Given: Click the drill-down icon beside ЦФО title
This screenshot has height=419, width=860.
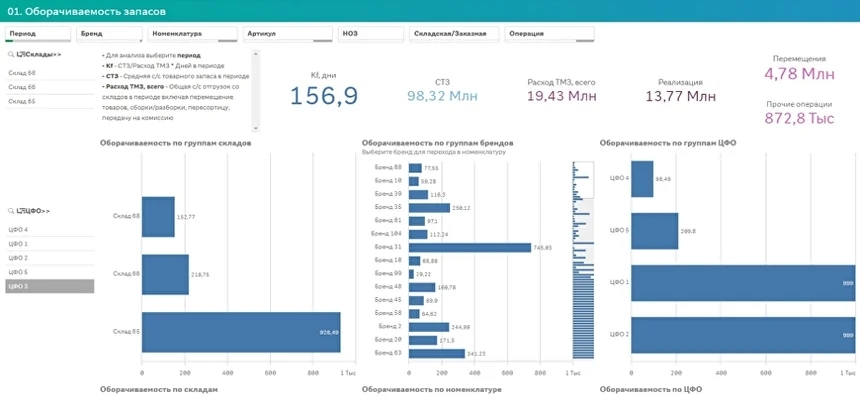Looking at the screenshot, I should [21, 211].
